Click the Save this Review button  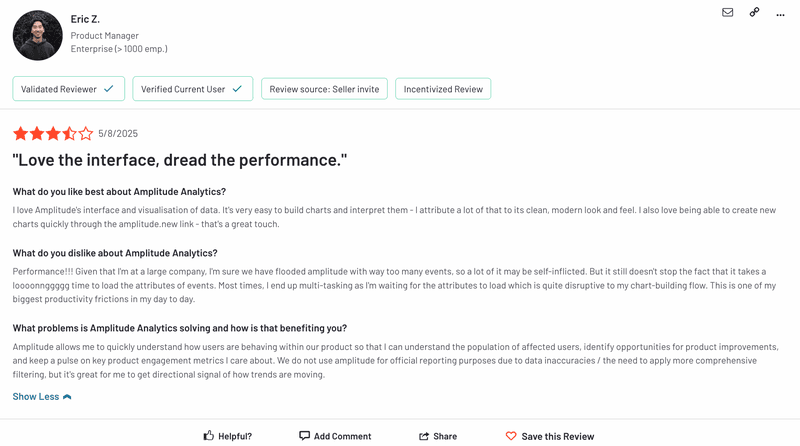point(557,436)
